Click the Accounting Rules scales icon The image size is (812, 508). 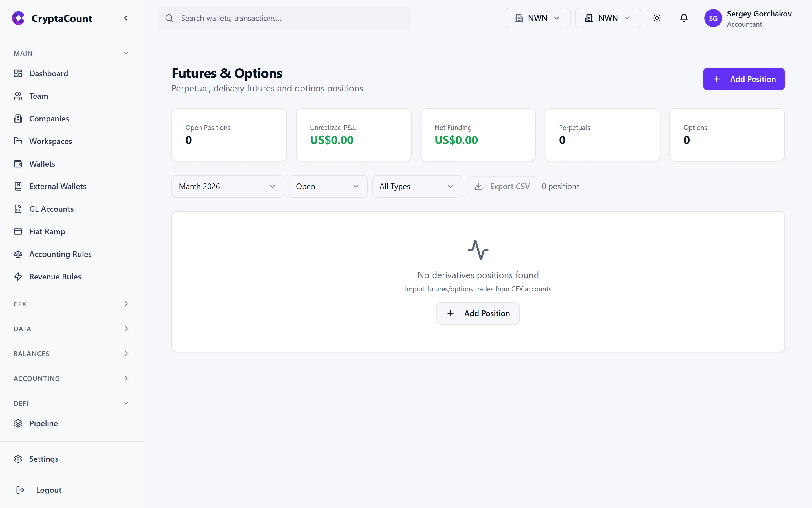(18, 254)
